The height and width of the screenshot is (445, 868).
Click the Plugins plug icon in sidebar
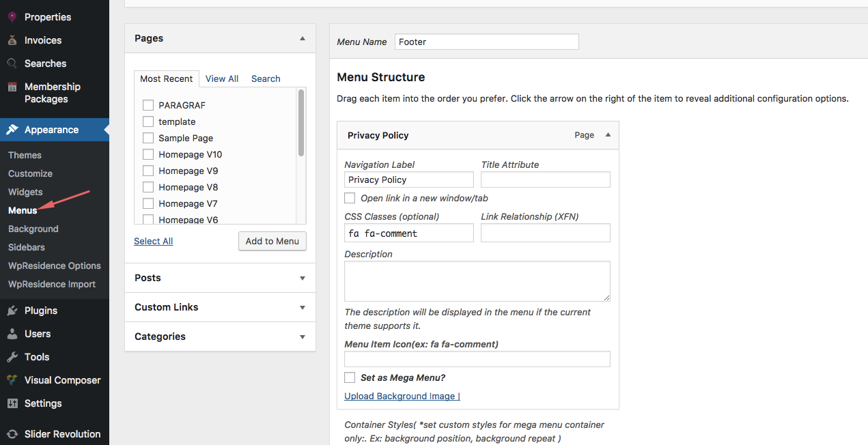click(12, 311)
